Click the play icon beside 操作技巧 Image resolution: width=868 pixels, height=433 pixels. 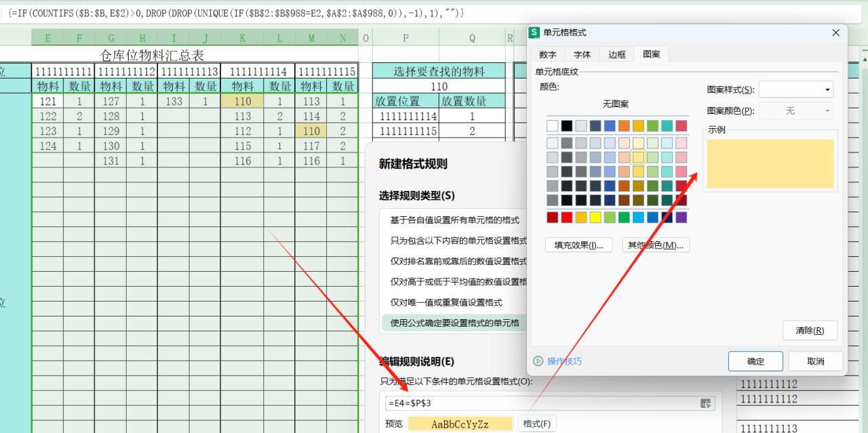[x=538, y=361]
